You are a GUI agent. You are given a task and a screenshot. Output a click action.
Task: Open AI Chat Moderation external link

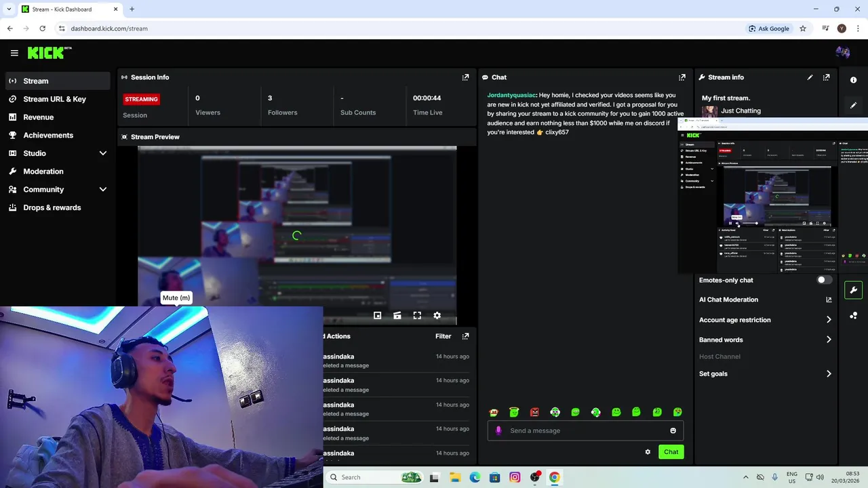coord(829,300)
